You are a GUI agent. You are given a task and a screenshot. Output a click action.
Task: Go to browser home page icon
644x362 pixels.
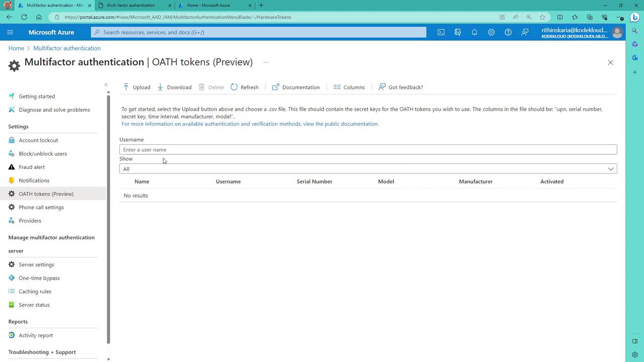pyautogui.click(x=39, y=17)
